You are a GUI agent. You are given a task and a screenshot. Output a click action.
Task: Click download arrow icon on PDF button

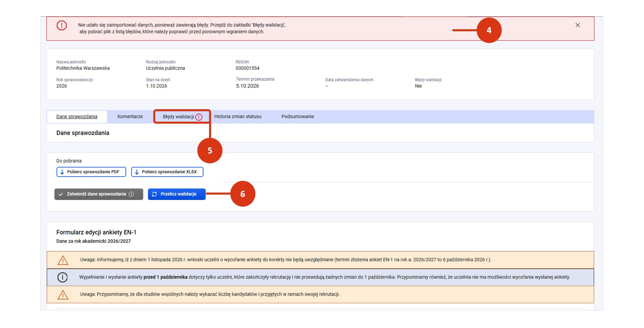coord(62,172)
